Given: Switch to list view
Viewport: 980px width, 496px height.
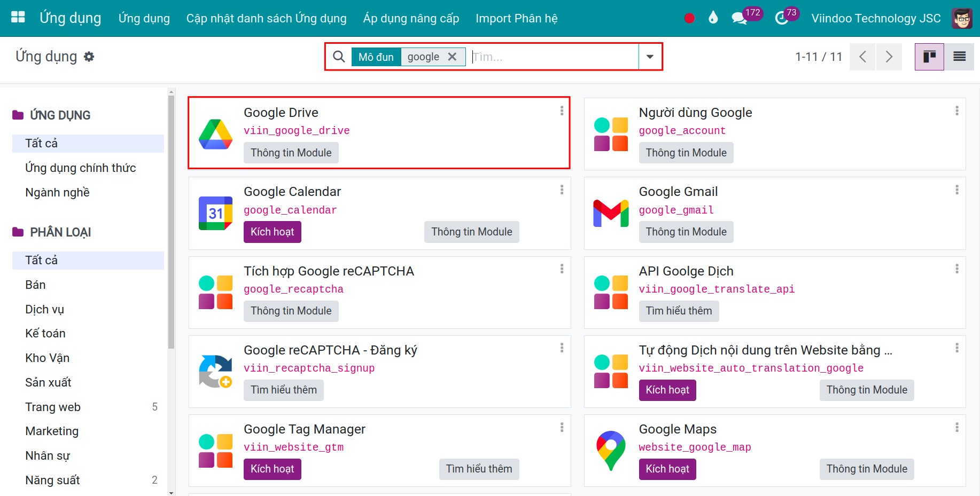Looking at the screenshot, I should click(959, 57).
